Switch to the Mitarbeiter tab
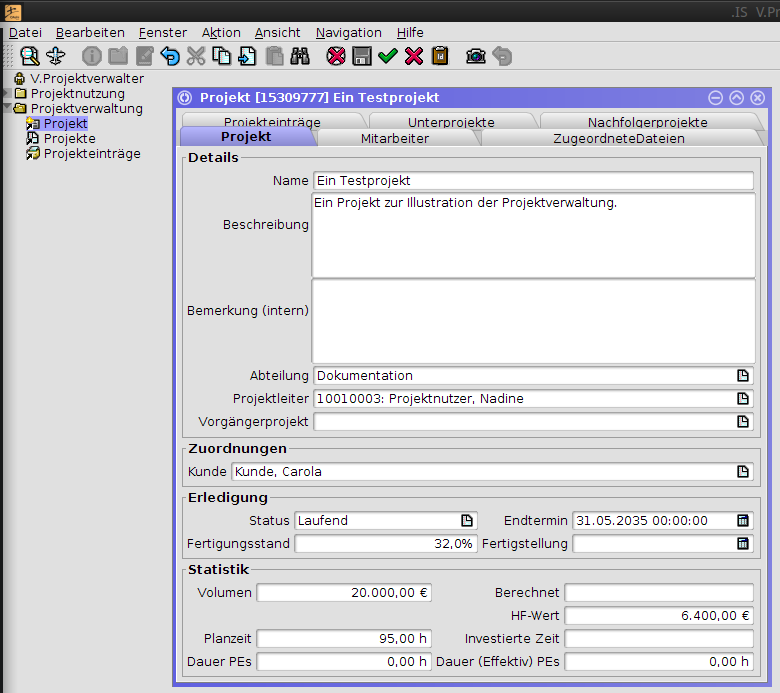The height and width of the screenshot is (693, 780). point(394,138)
